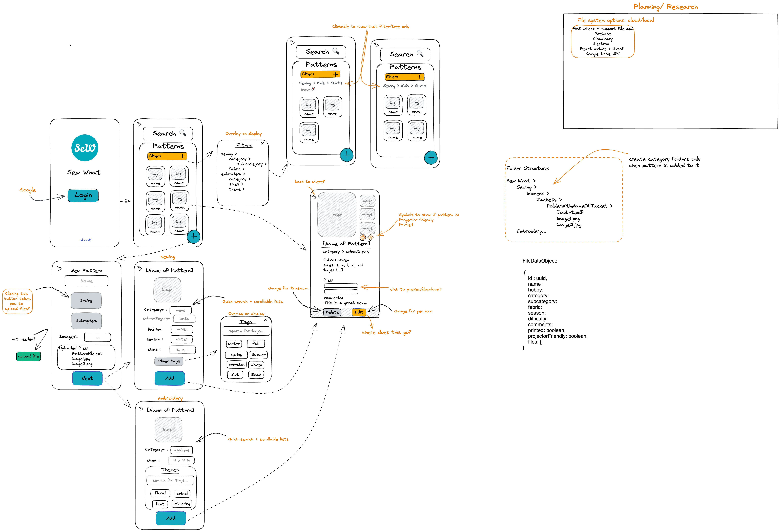The image size is (780, 532).
Task: Toggle the 'Easy' tag chip
Action: pos(256,375)
